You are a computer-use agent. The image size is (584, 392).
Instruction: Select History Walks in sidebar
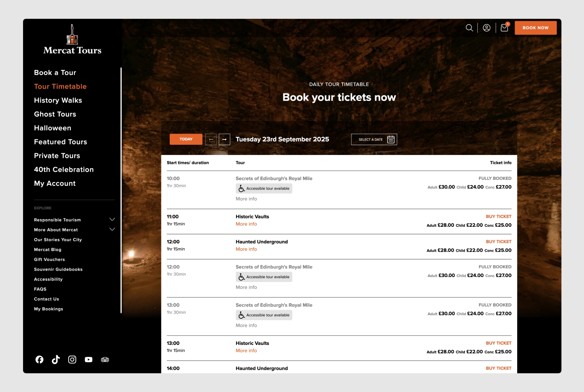point(58,101)
